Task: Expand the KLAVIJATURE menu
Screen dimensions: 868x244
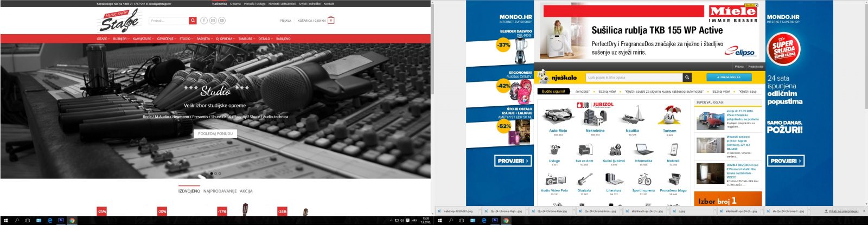Action: coord(143,39)
